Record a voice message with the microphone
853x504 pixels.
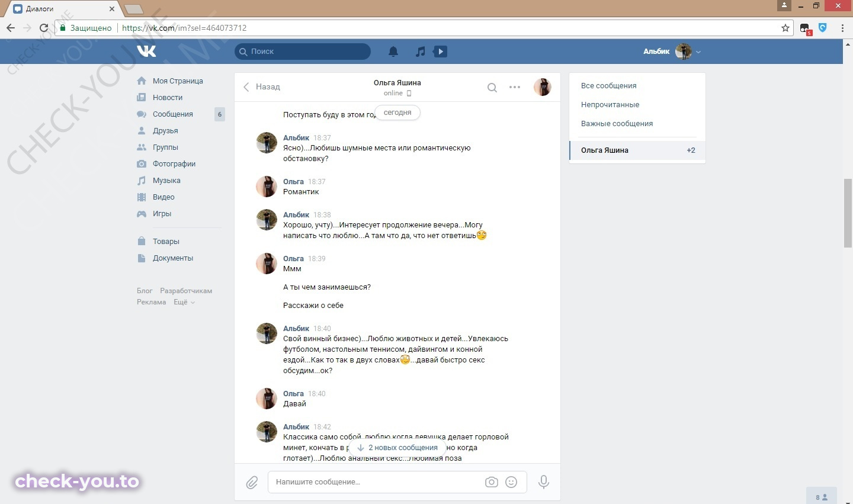tap(543, 482)
